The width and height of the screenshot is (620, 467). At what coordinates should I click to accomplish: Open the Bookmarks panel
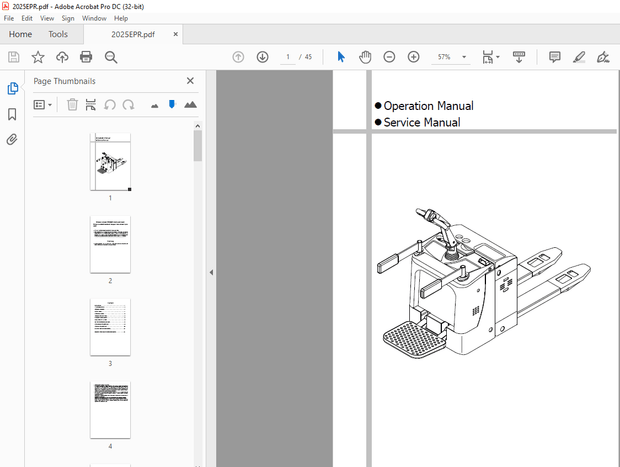click(12, 114)
